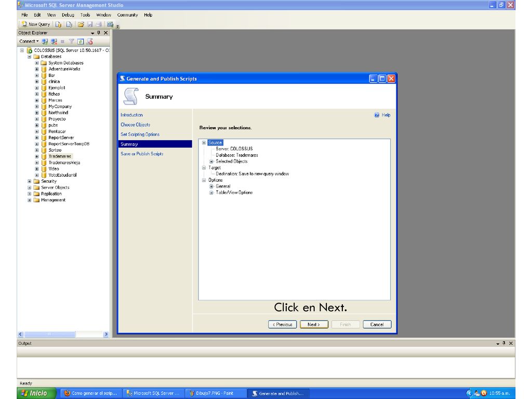Open the Community menu
This screenshot has height=399, width=532.
pos(128,15)
